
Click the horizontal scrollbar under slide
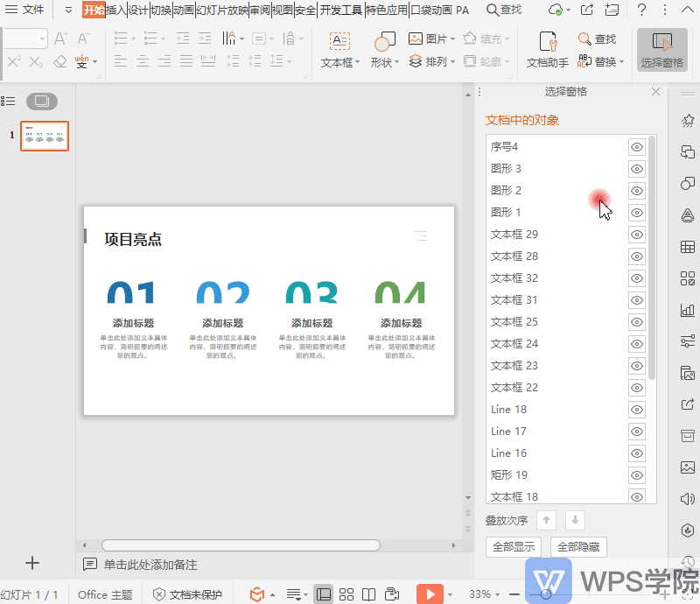click(x=241, y=545)
